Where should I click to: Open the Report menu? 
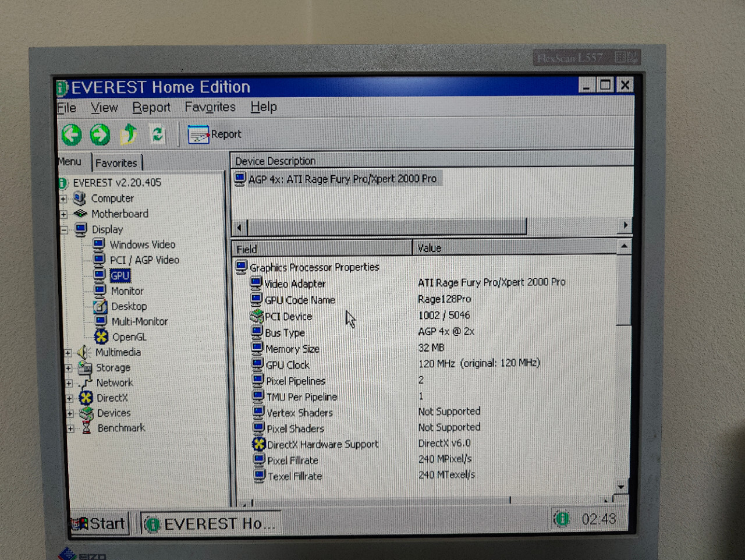pos(151,108)
